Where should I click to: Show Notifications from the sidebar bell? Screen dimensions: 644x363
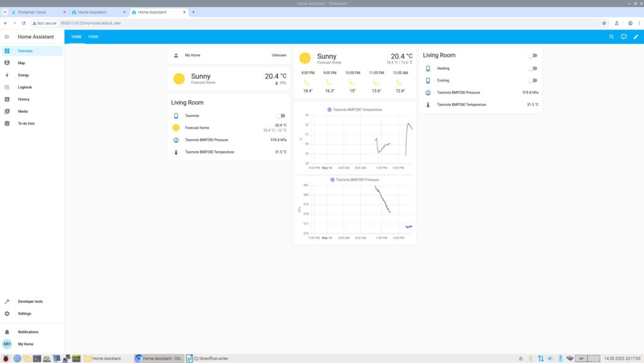coord(32,332)
